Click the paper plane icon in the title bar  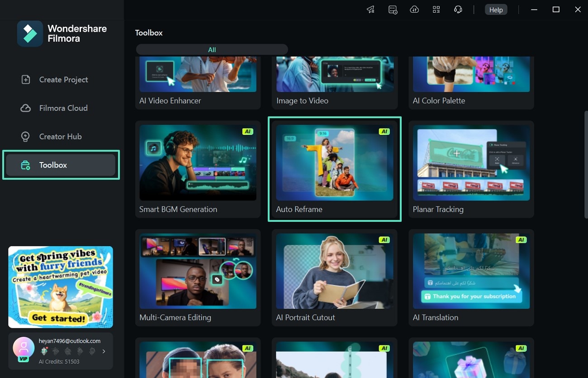[370, 10]
